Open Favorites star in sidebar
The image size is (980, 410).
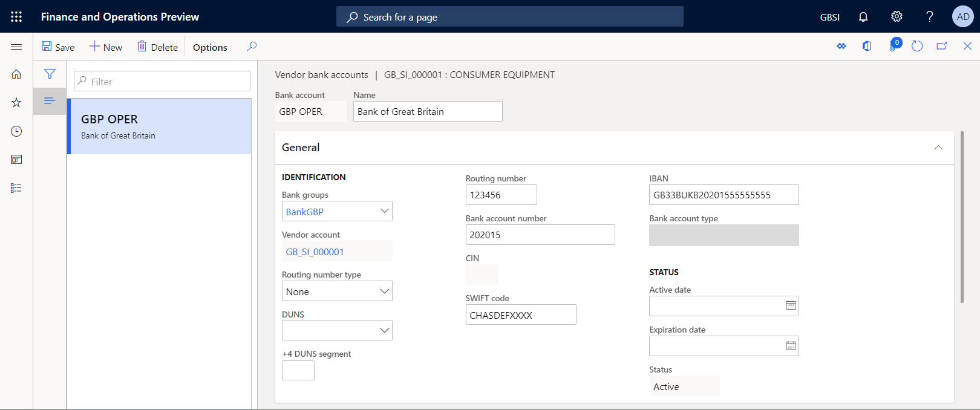pyautogui.click(x=16, y=102)
